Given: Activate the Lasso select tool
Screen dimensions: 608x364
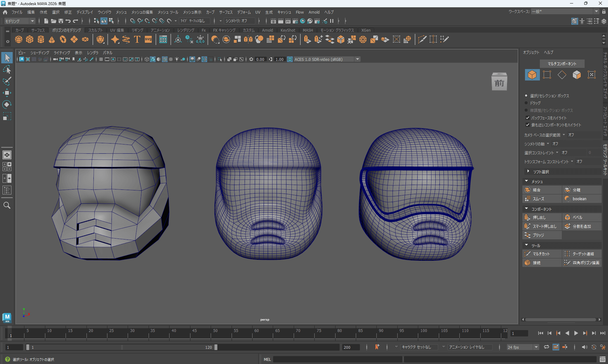Looking at the screenshot, I should pos(7,69).
